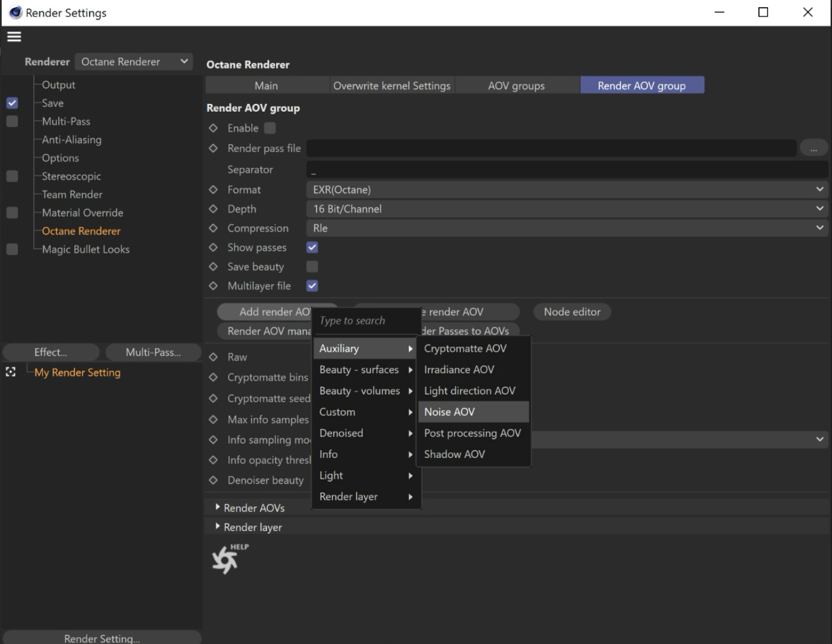This screenshot has height=644, width=832.
Task: Open the Auxiliary submenu entry
Action: click(366, 348)
